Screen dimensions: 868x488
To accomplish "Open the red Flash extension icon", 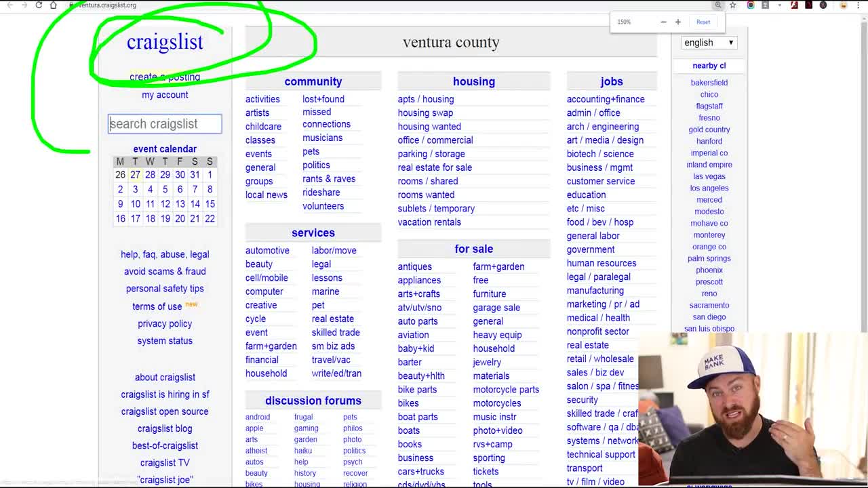I will [x=794, y=5].
